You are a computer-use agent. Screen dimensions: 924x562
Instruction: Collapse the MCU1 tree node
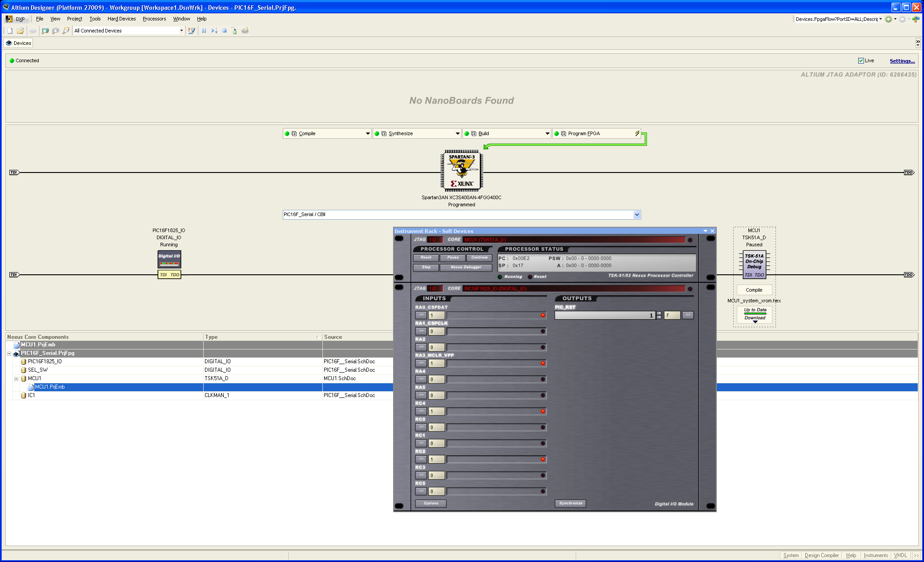point(16,379)
